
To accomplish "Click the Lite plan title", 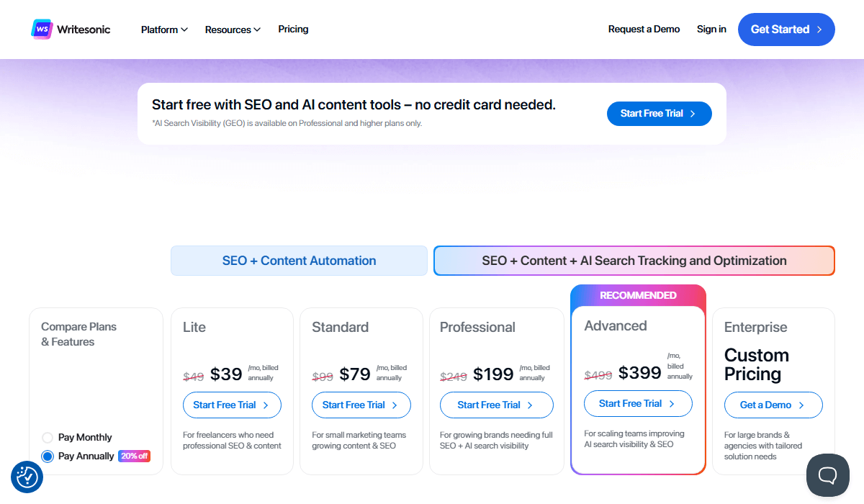I will point(194,328).
